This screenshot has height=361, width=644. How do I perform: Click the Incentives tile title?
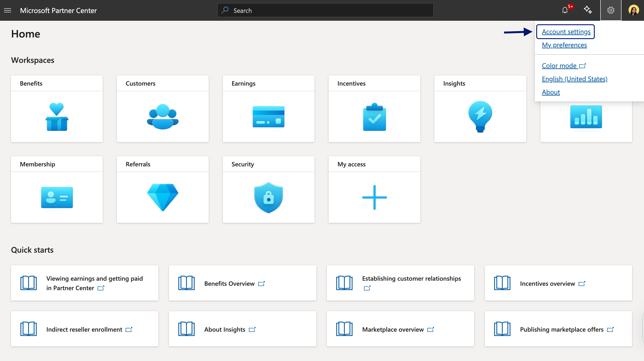[x=352, y=83]
